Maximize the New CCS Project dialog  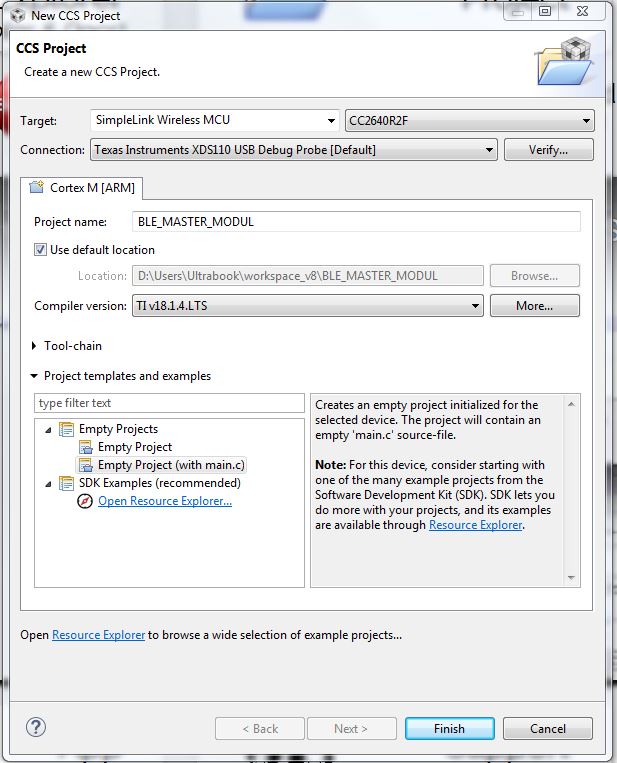point(545,11)
